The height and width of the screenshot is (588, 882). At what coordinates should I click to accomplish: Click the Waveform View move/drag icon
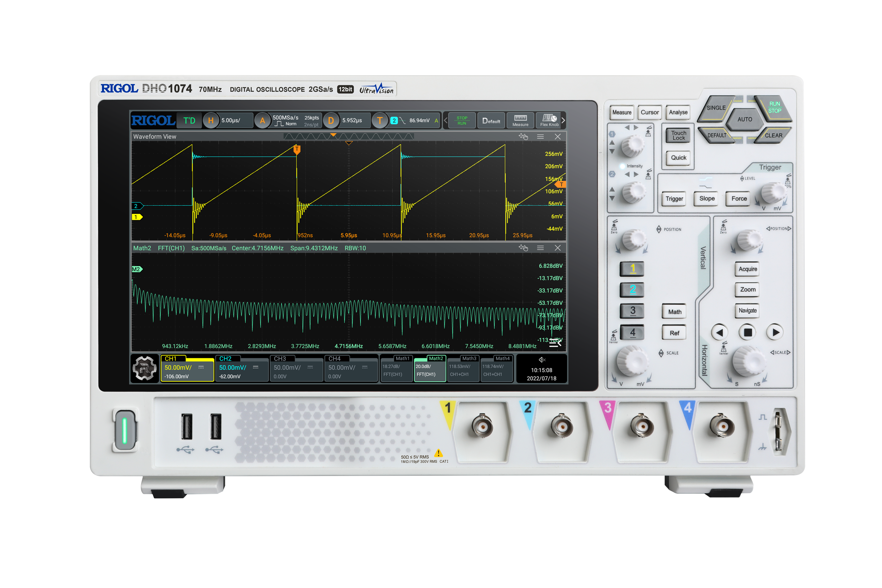point(523,136)
